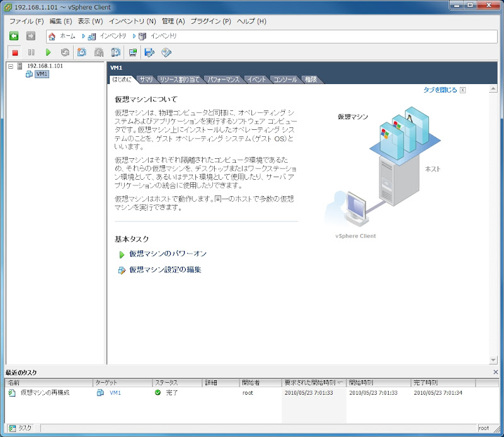The height and width of the screenshot is (437, 504).
Task: Click the タブを閉じる link
Action: [x=440, y=90]
